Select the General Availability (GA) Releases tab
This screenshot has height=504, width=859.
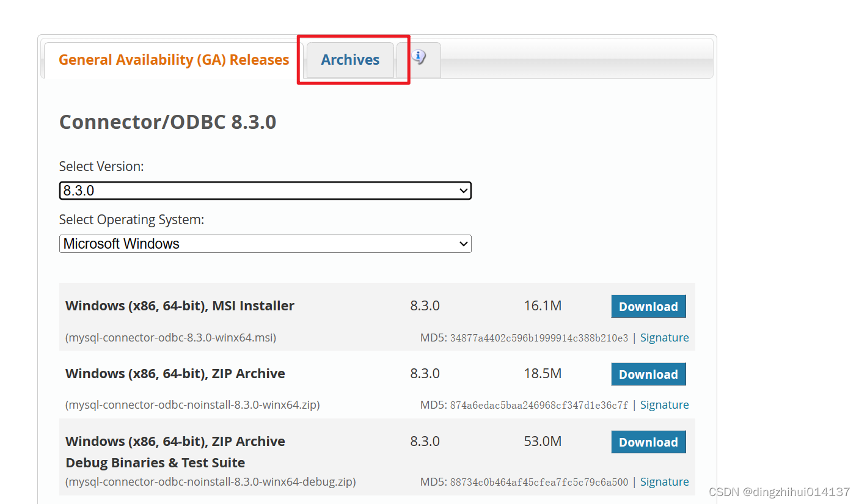[x=174, y=59]
